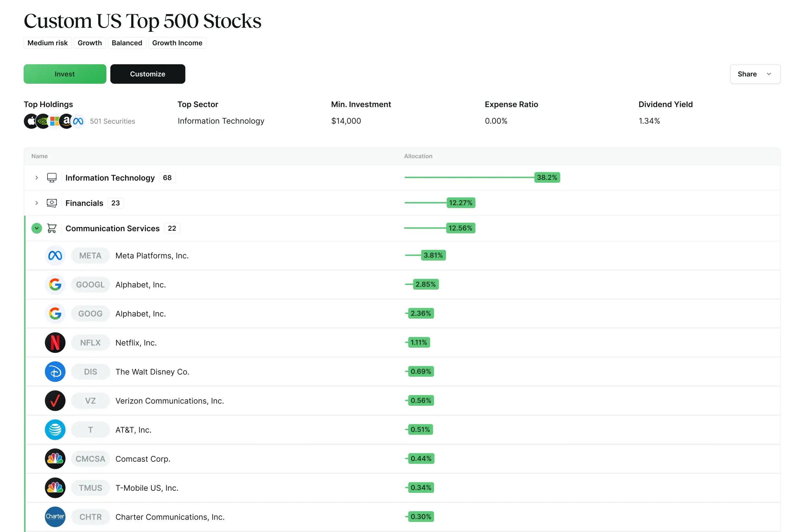The width and height of the screenshot is (804, 532).
Task: Click the Microsoft logo in Top Holdings
Action: pyautogui.click(x=54, y=121)
